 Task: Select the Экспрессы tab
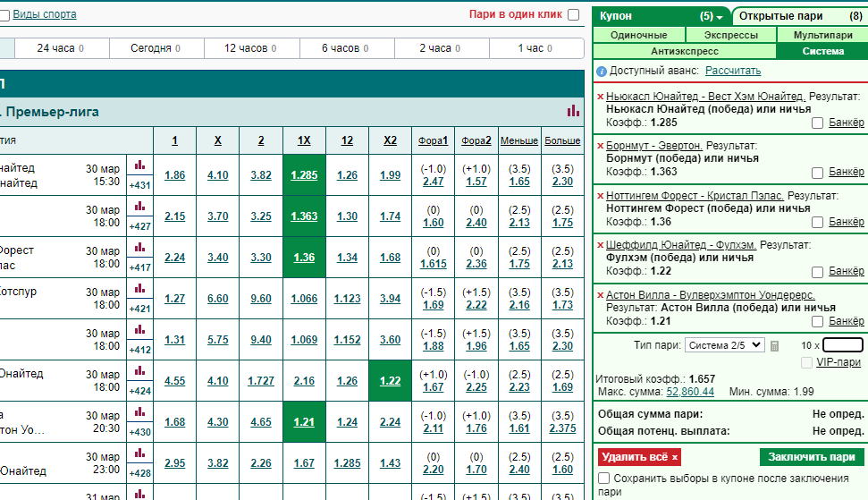coord(730,35)
